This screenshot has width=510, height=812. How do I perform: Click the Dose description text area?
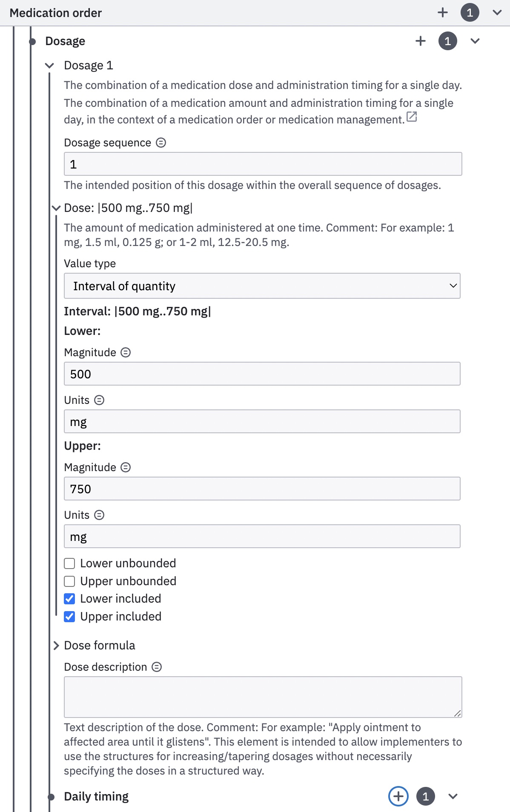263,697
